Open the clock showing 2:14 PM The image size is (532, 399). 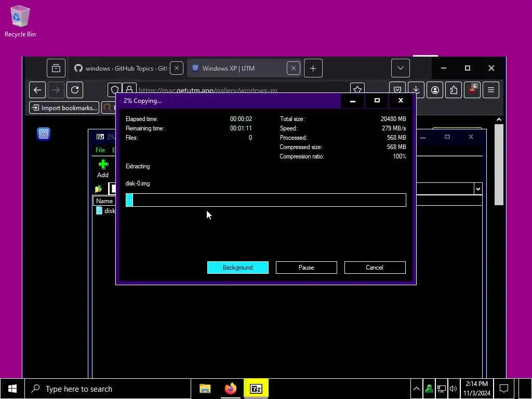[x=477, y=389]
